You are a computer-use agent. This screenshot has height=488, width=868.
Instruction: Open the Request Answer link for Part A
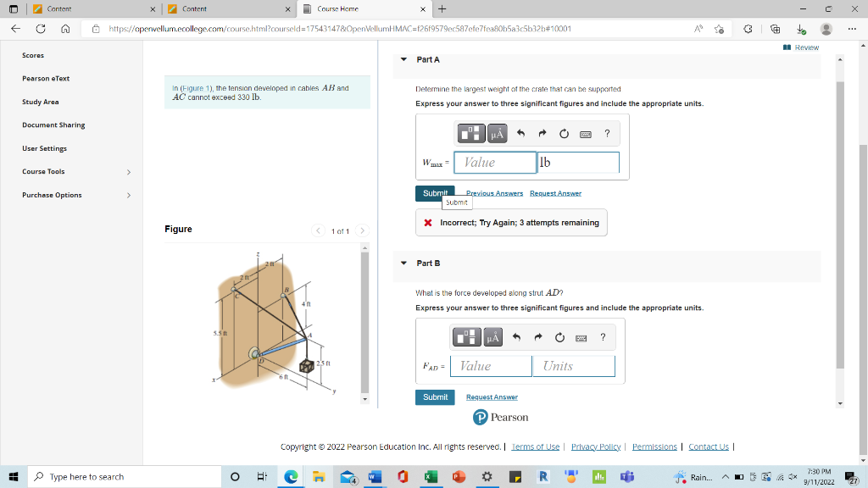click(555, 193)
